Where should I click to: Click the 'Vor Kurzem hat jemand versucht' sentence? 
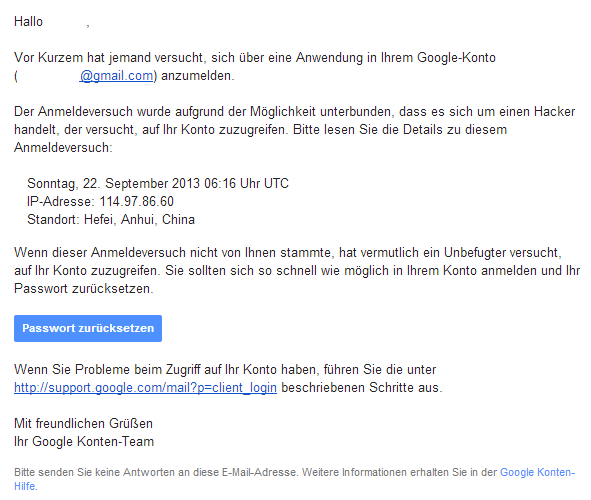(x=255, y=67)
